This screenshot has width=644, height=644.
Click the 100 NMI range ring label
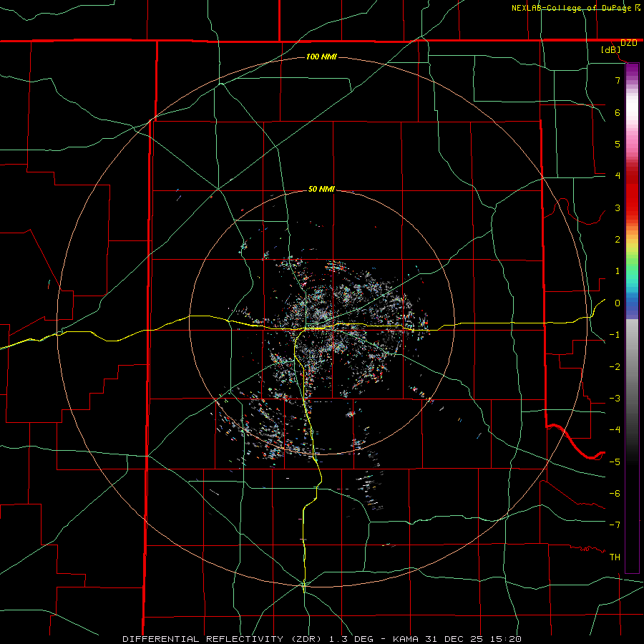[x=321, y=57]
